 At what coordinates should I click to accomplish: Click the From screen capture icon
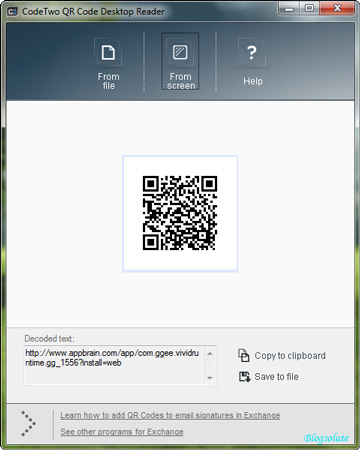point(180,52)
